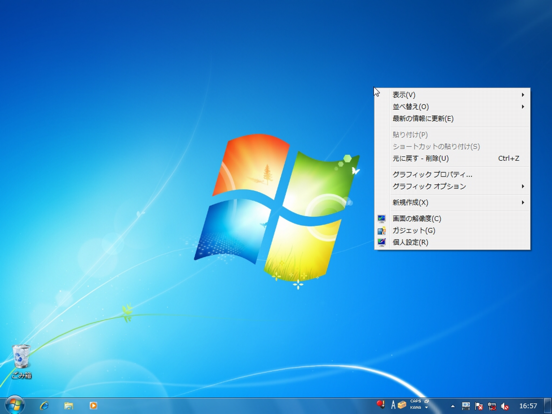This screenshot has width=552, height=414.
Task: Open the IME tools toolbox icon
Action: pyautogui.click(x=402, y=405)
